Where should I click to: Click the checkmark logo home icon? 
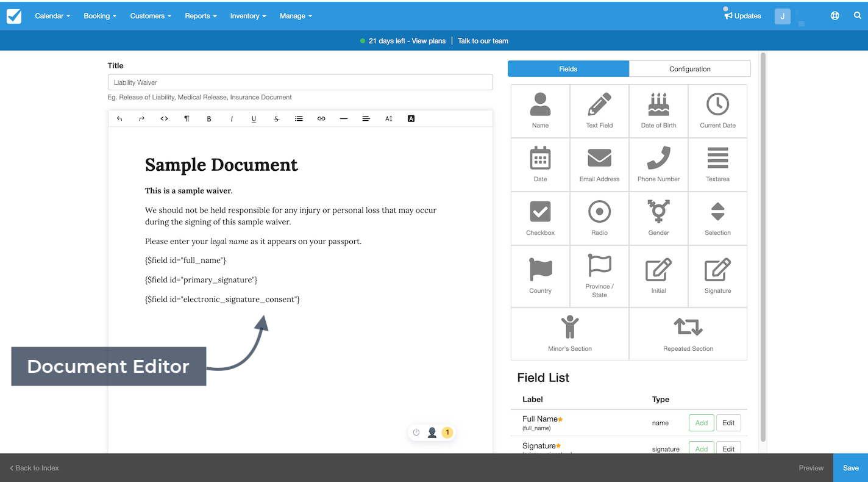click(14, 16)
